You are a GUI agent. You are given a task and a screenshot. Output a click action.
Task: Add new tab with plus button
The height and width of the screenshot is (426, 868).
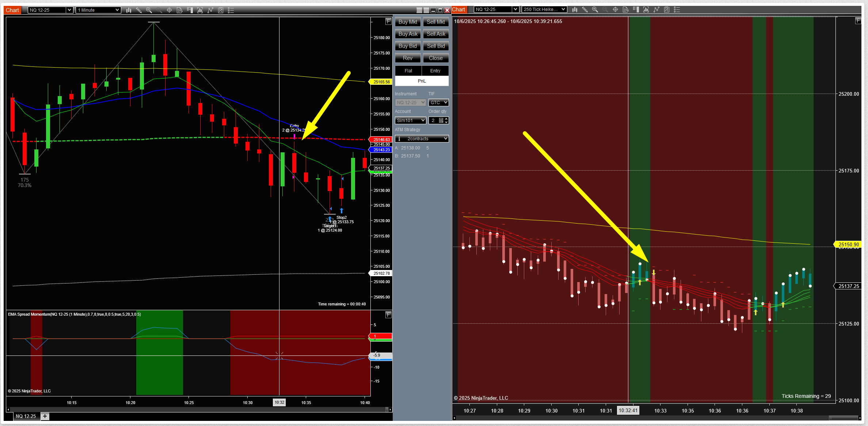coord(45,416)
